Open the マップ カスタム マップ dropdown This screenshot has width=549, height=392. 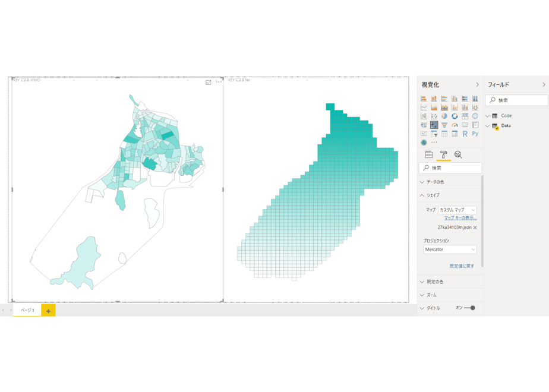click(x=457, y=210)
